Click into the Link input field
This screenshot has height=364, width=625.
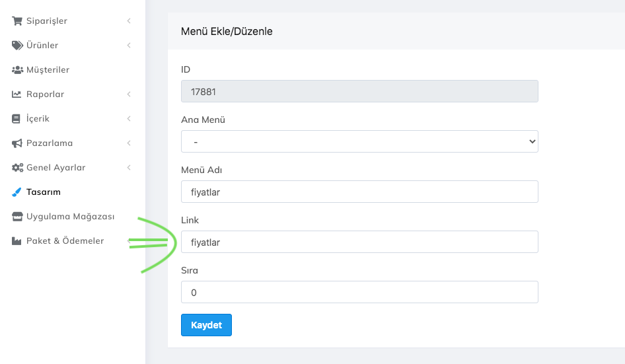359,242
